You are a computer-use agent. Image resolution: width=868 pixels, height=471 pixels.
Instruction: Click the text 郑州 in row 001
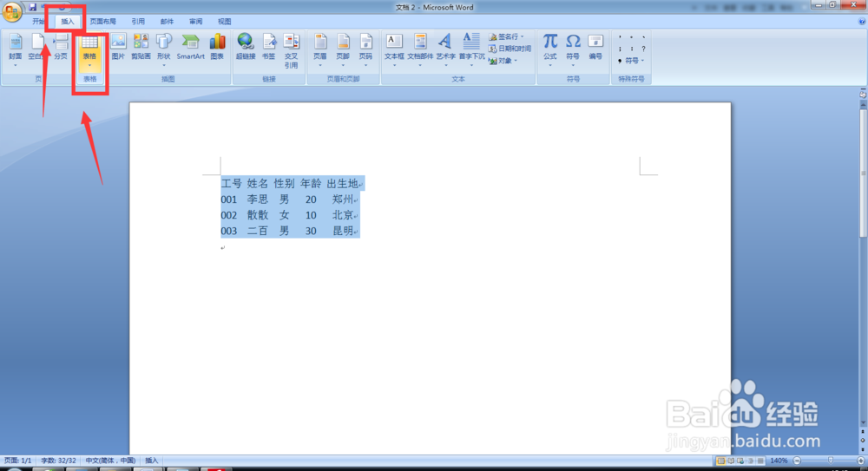click(343, 200)
